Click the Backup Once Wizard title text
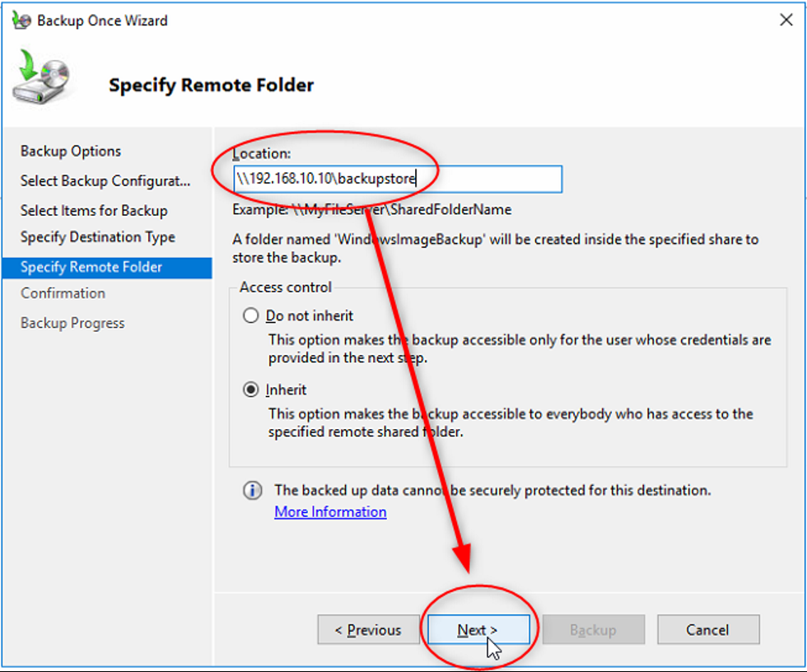The image size is (807, 672). click(x=102, y=21)
